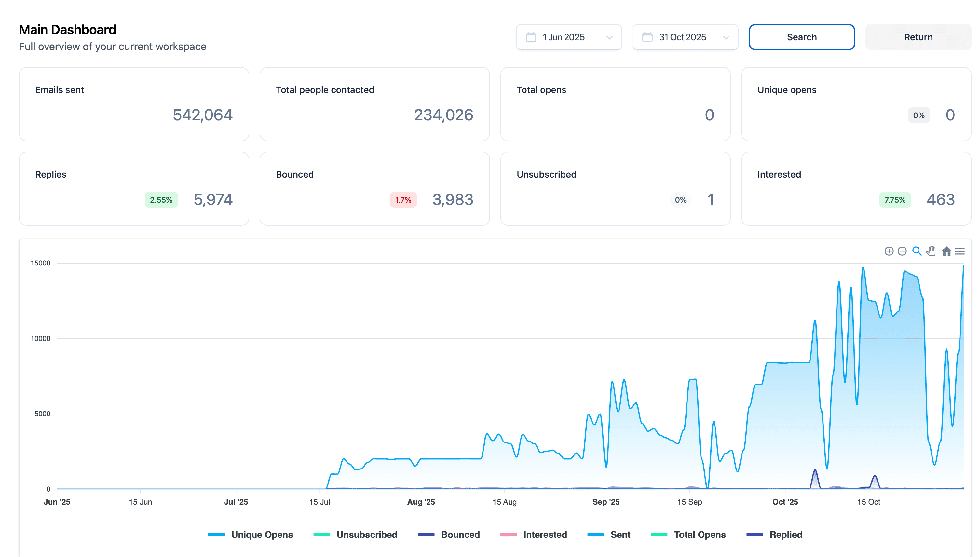Expand the 1 Jun 2025 date dropdown
The width and height of the screenshot is (980, 557).
point(609,37)
